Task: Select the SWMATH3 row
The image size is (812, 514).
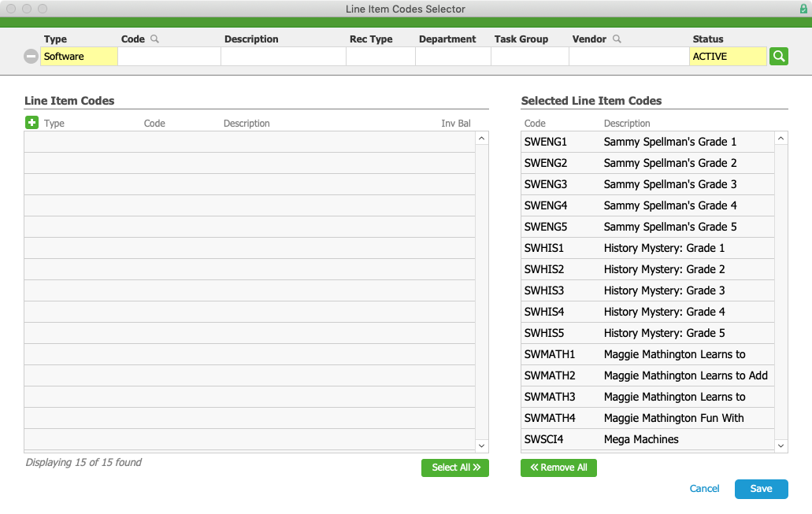Action: pyautogui.click(x=647, y=397)
